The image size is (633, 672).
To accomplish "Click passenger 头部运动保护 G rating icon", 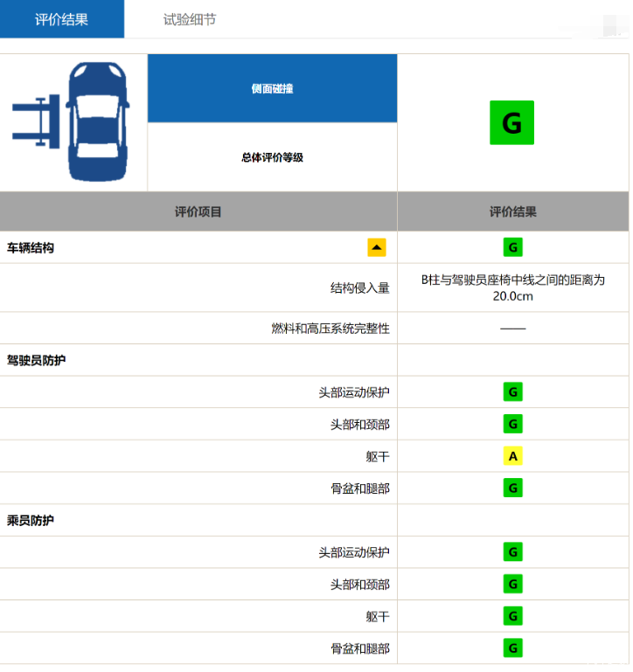I will point(512,552).
